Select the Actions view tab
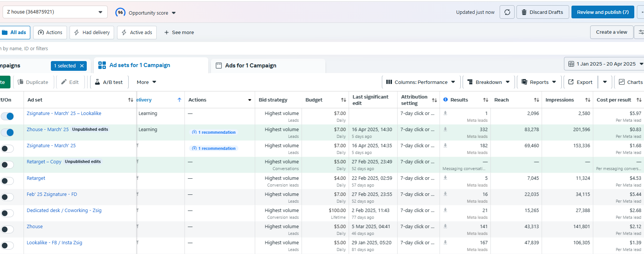644x254 pixels. pos(50,33)
